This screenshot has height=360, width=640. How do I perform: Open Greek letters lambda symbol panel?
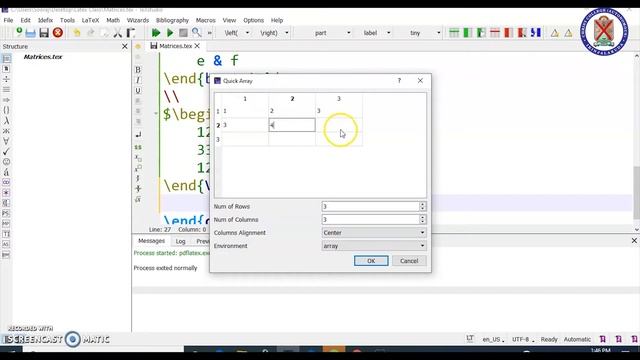tap(6, 121)
